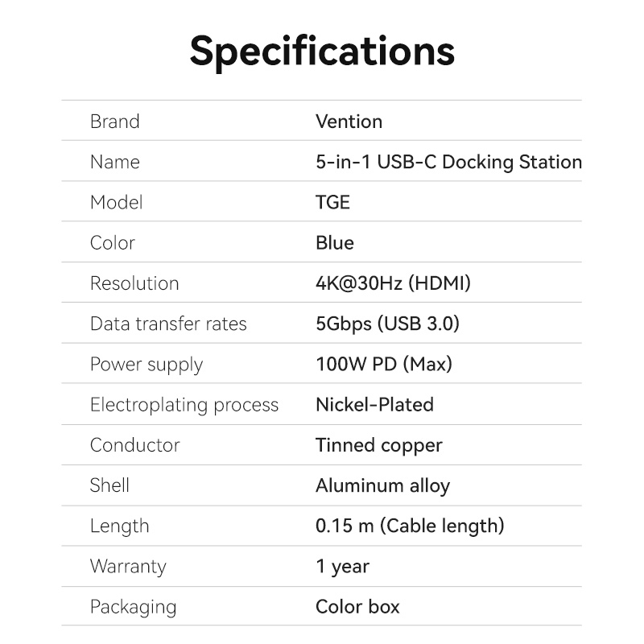The width and height of the screenshot is (644, 644).
Task: Click the Power supply label
Action: click(x=147, y=365)
